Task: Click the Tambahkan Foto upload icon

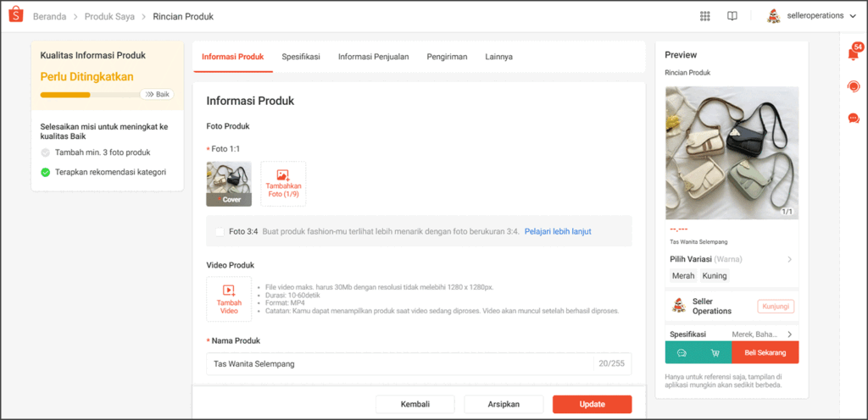Action: pos(283,175)
